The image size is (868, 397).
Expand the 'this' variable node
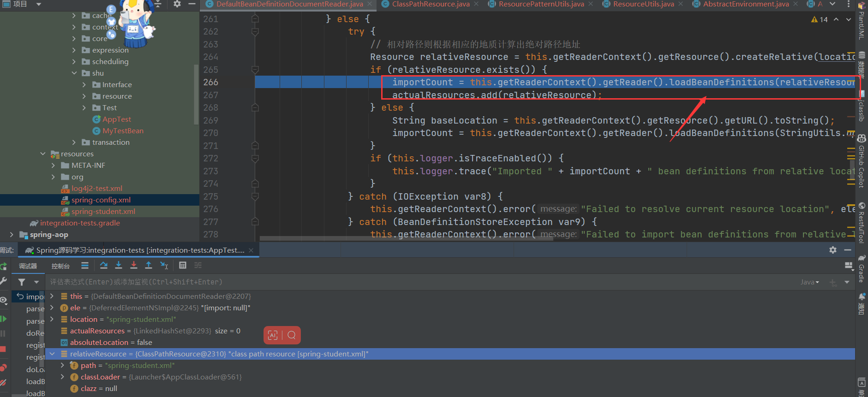[x=52, y=296]
